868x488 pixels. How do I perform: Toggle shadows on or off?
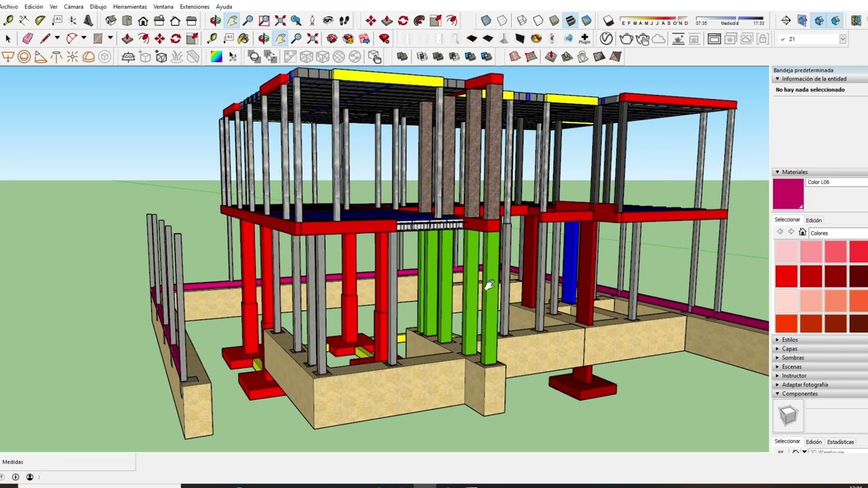608,21
